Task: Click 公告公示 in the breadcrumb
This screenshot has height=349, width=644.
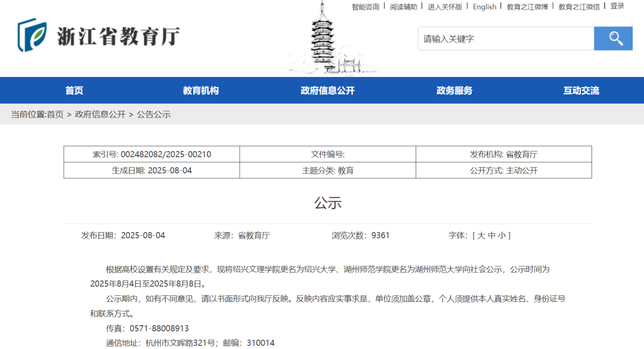Action: pyautogui.click(x=154, y=115)
